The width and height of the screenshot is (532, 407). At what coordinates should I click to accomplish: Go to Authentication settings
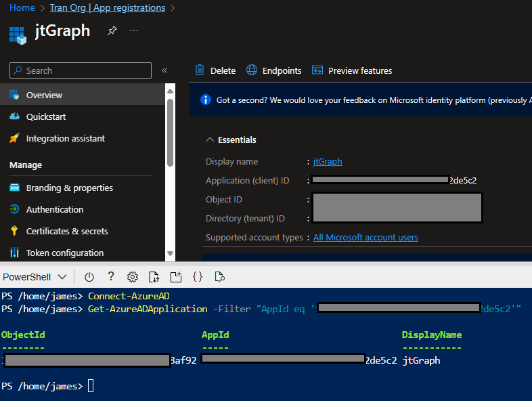pos(55,209)
